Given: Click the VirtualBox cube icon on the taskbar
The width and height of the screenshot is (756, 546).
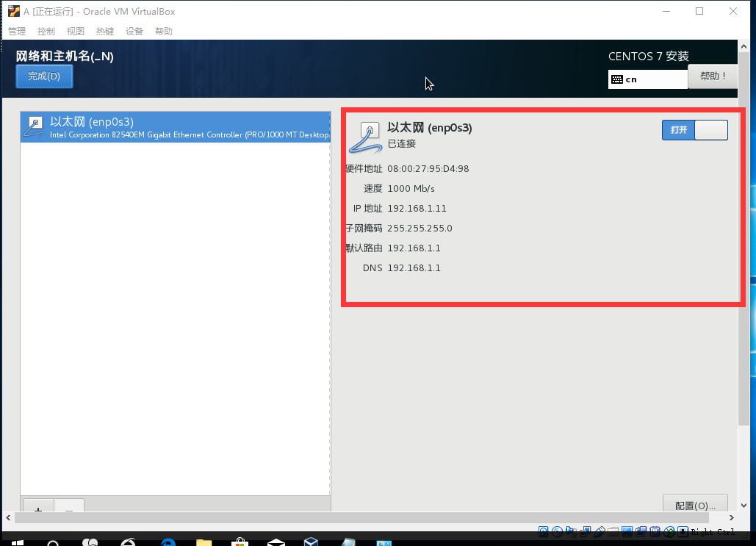Looking at the screenshot, I should pos(311,542).
